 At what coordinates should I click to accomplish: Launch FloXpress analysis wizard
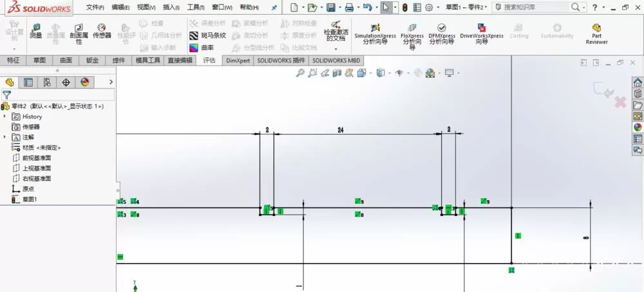click(412, 36)
